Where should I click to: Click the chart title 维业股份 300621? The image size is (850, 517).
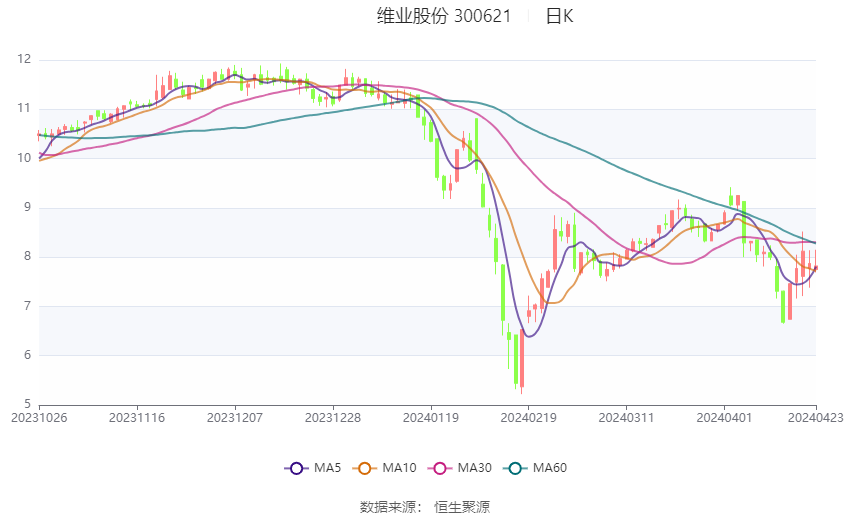(444, 16)
